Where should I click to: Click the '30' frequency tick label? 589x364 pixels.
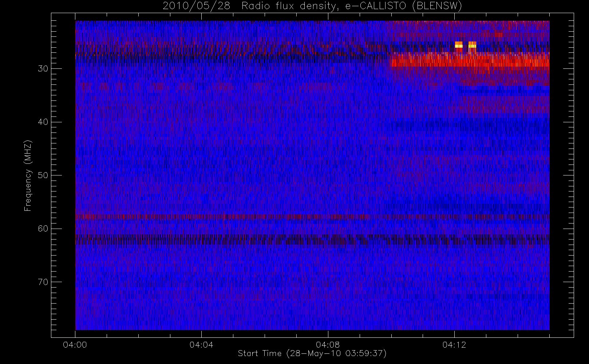[43, 68]
